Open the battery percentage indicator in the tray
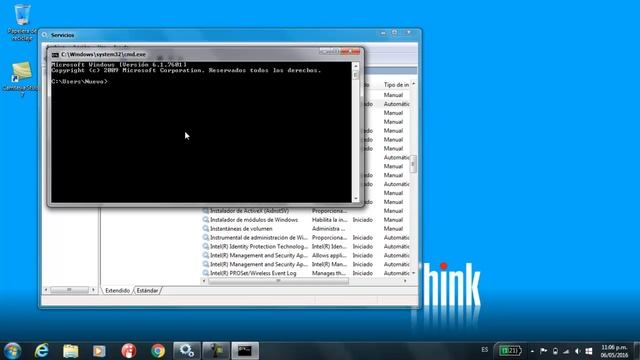 (510, 351)
